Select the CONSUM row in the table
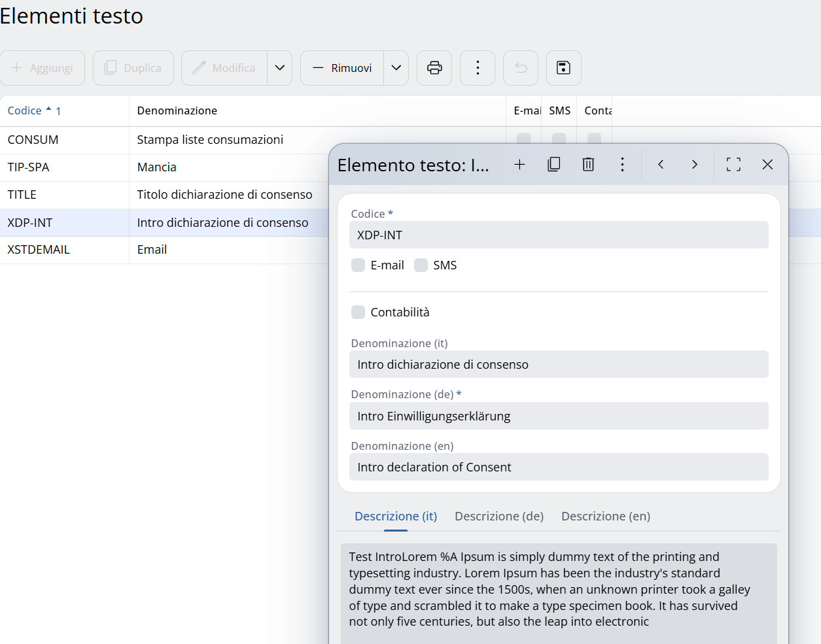This screenshot has height=644, width=821. pyautogui.click(x=33, y=140)
